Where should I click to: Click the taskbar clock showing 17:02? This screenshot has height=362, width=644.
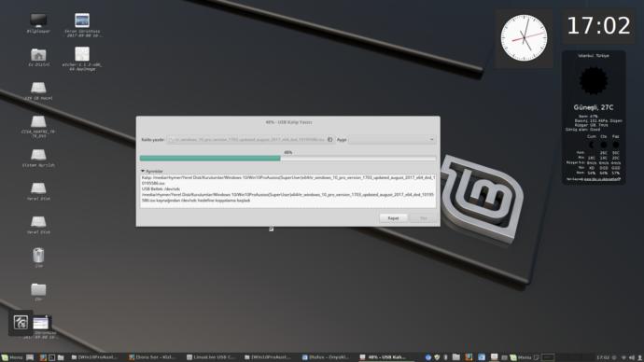click(x=603, y=357)
